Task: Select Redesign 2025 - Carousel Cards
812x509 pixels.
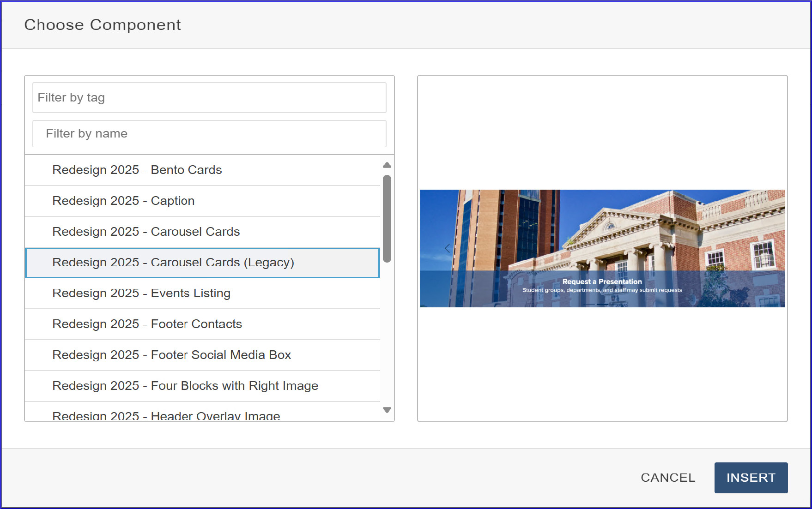Action: [146, 232]
